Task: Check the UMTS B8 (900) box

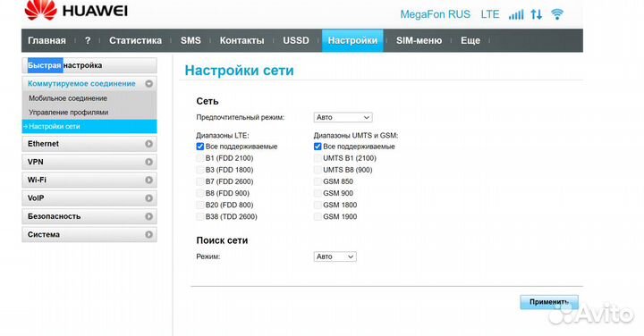Action: pyautogui.click(x=318, y=170)
